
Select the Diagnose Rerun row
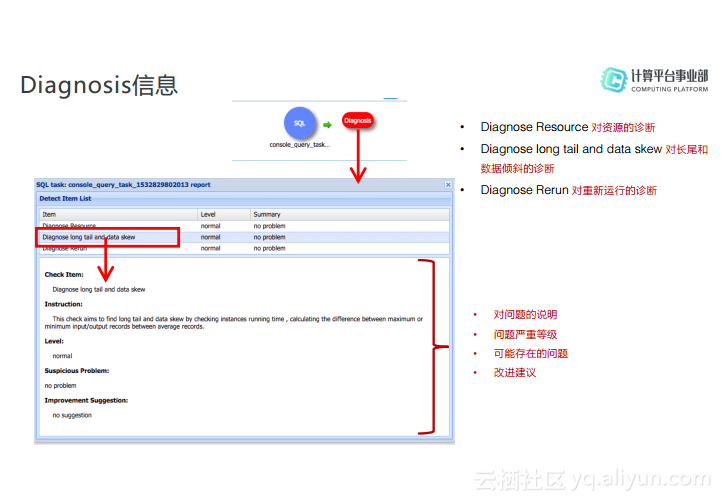245,248
